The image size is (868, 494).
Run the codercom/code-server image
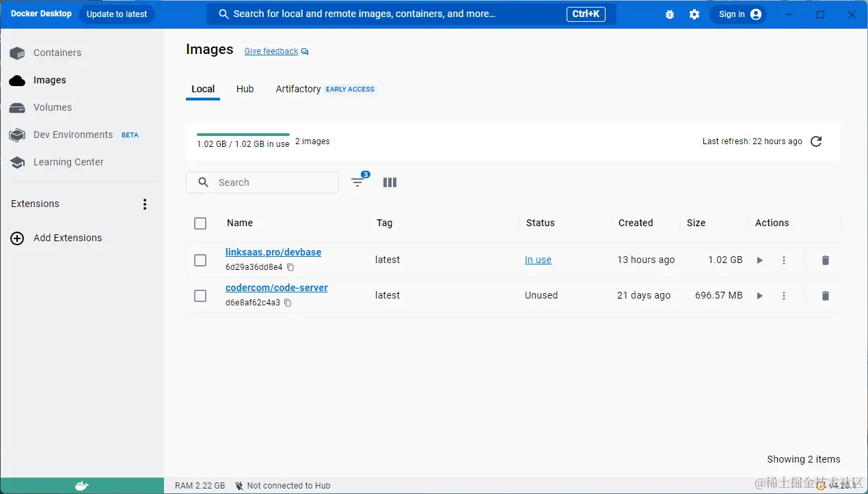tap(760, 296)
